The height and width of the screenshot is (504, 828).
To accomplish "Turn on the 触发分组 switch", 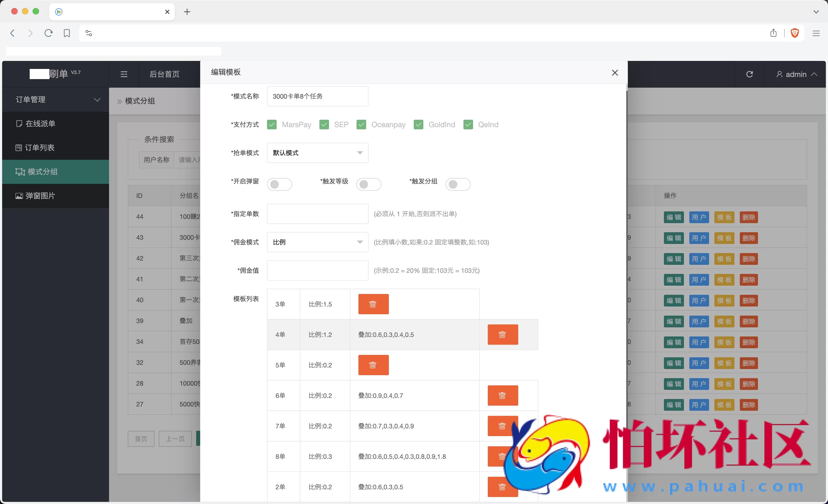I will [458, 184].
